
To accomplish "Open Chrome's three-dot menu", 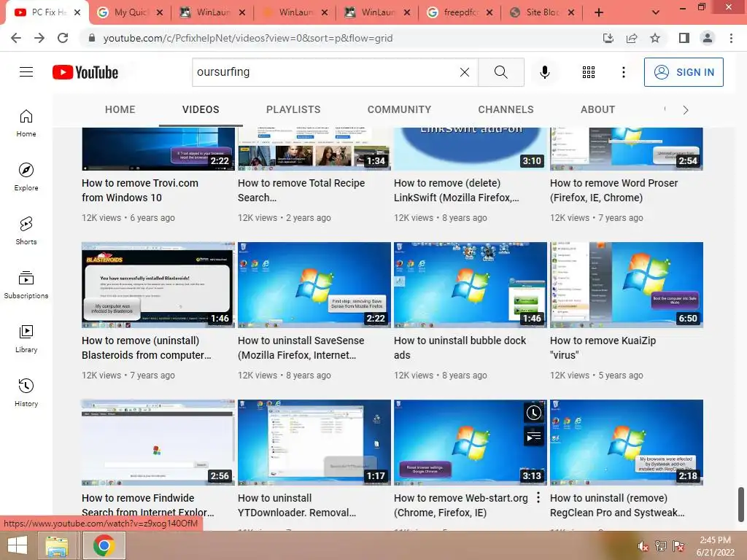I will 731,38.
